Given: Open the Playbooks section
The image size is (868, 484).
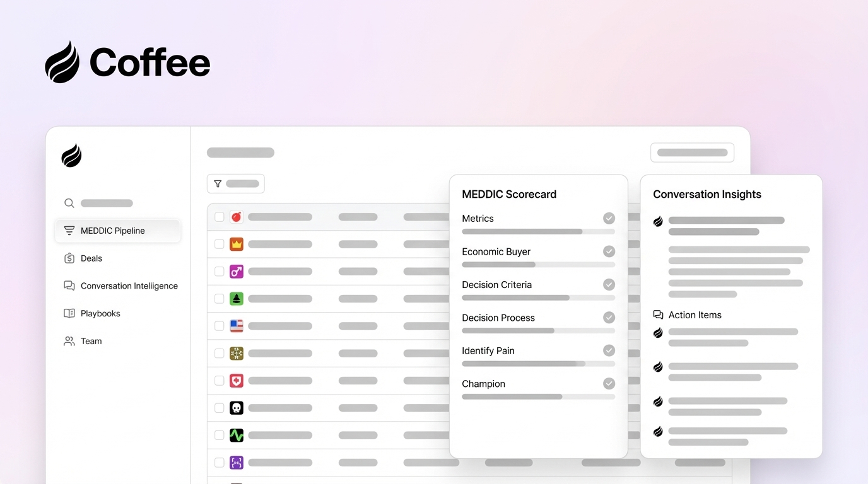Looking at the screenshot, I should (100, 313).
